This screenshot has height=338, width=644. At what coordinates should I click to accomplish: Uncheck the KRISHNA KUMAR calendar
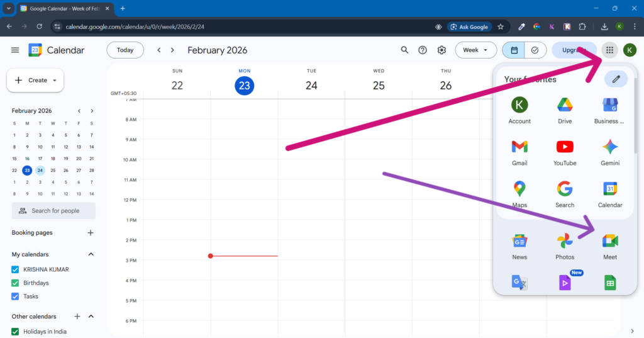[16, 269]
